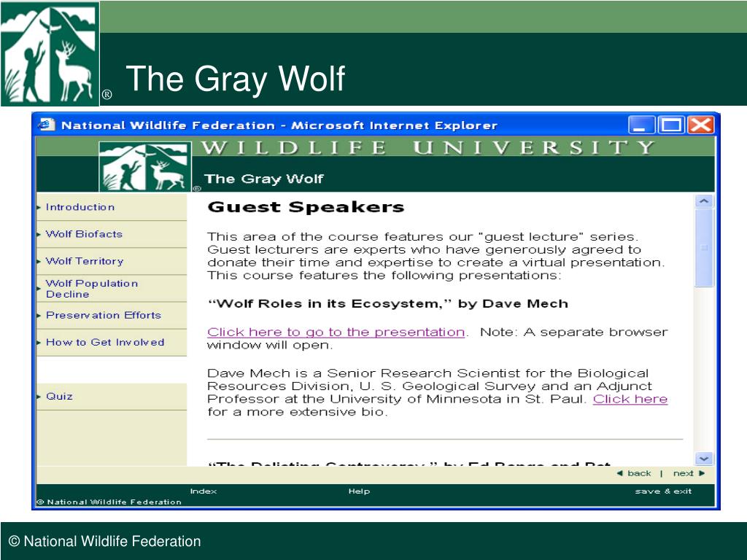Select Preservation Efforts in sidebar

(x=104, y=315)
